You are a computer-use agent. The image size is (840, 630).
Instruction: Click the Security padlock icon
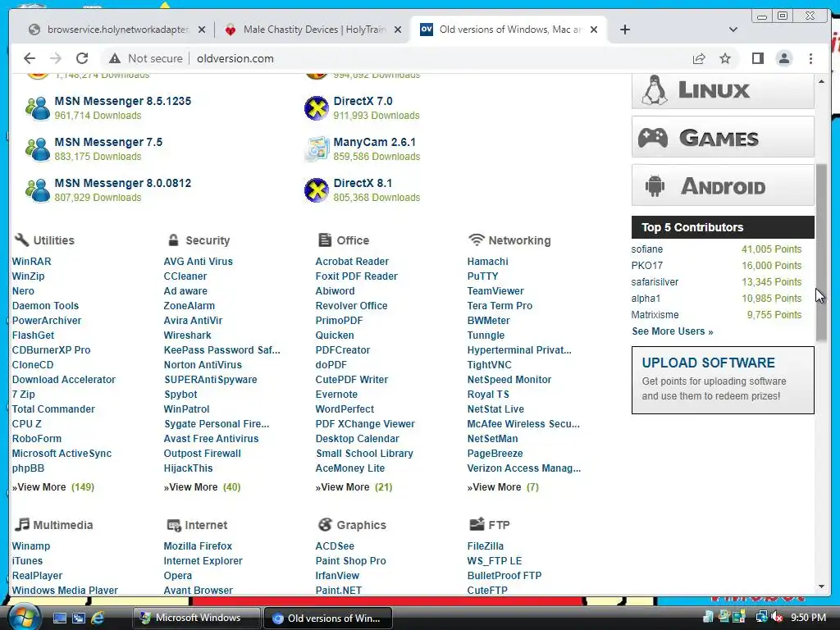tap(173, 240)
